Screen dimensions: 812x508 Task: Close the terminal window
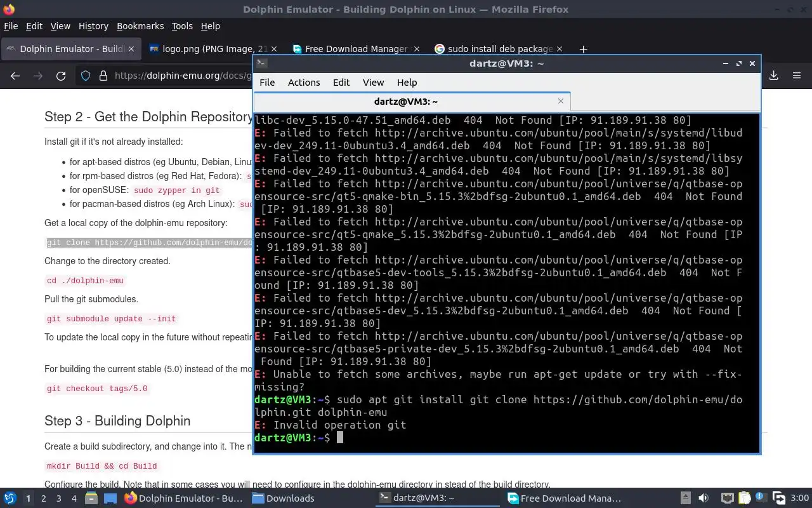[x=752, y=63]
